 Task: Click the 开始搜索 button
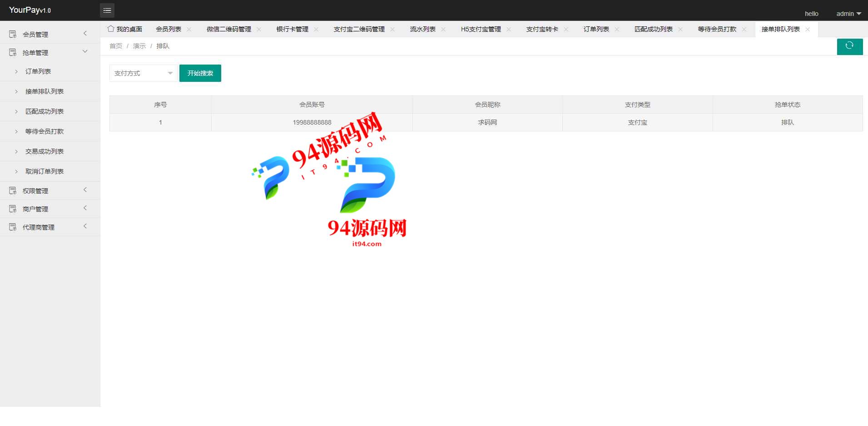[x=200, y=73]
